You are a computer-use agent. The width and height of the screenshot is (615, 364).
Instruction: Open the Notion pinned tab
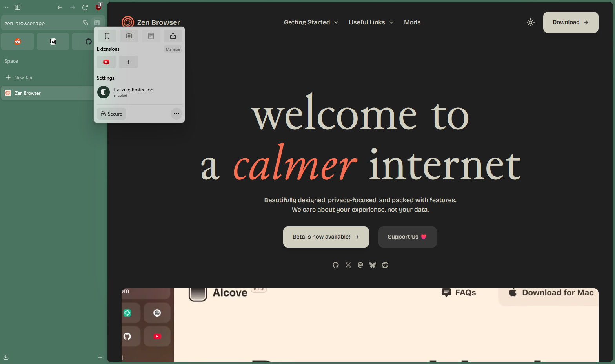(x=53, y=42)
